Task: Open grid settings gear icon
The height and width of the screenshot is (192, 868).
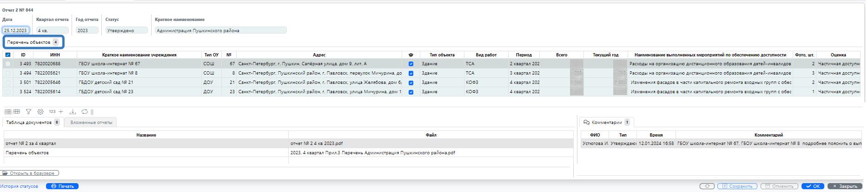Action: click(40, 112)
